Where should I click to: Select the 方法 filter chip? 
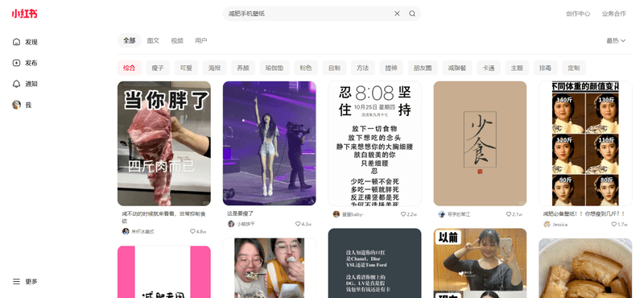click(x=363, y=68)
